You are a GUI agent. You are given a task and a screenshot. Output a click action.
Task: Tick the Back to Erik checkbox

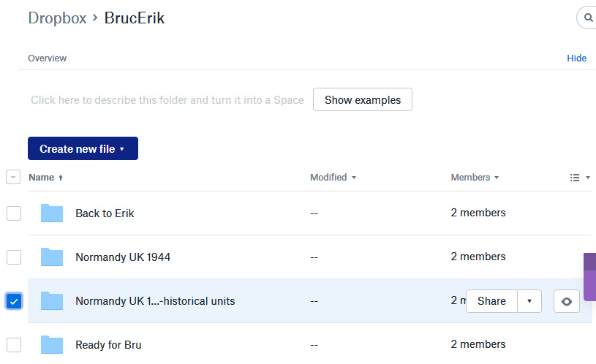click(14, 213)
